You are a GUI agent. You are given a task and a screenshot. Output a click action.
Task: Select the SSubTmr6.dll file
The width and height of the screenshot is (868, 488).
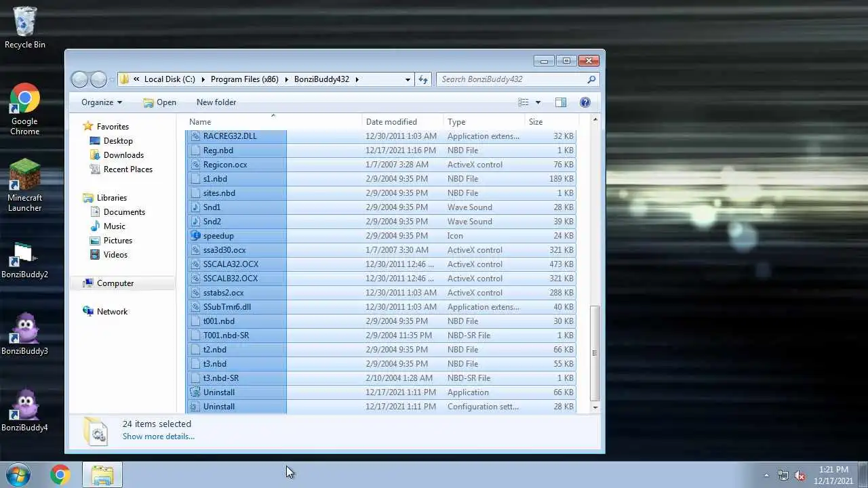[381, 307]
